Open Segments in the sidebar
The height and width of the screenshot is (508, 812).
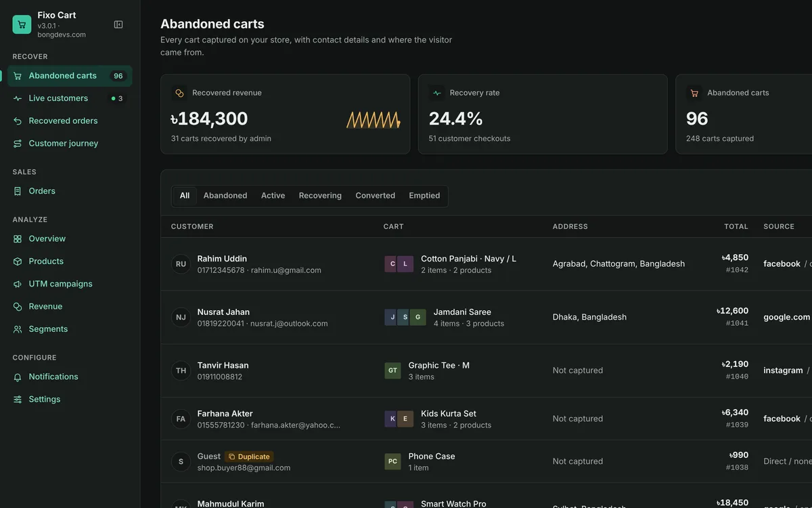70,329
